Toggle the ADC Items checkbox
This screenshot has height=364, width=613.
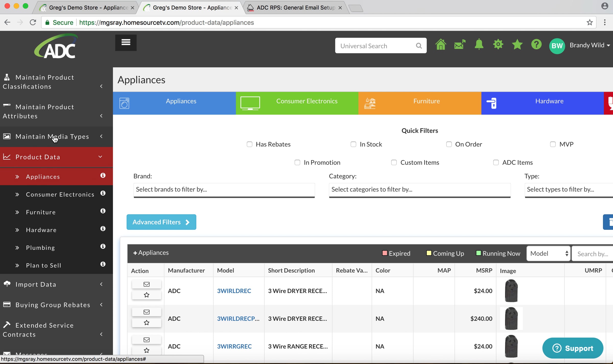tap(496, 162)
